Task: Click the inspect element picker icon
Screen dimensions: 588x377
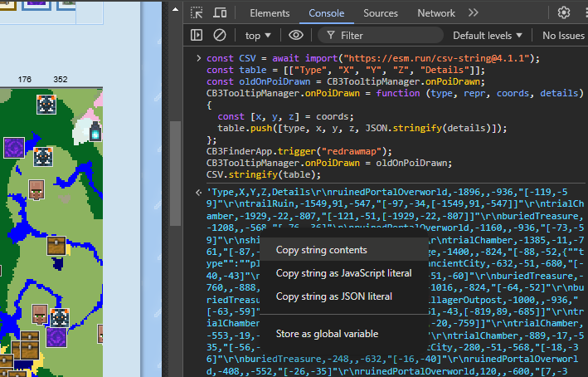Action: coord(197,13)
